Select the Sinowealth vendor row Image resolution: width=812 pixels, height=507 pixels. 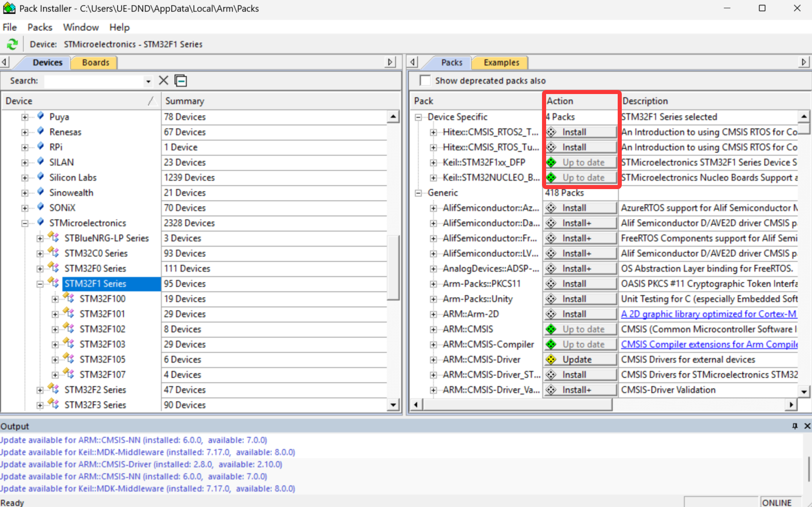71,193
